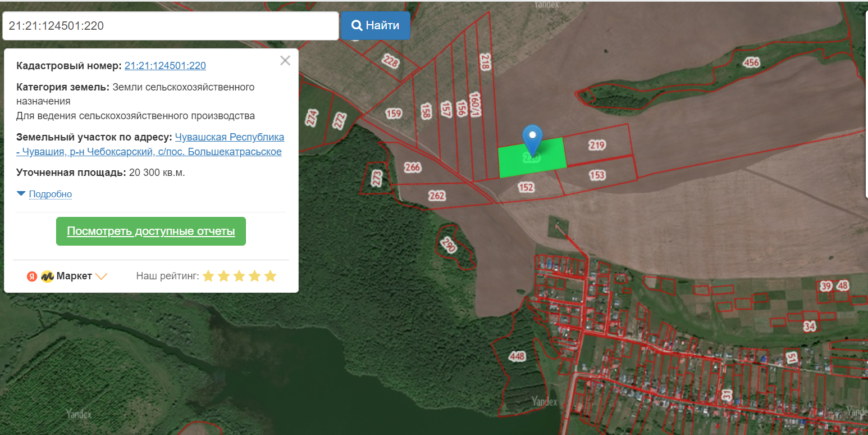
Task: Click the yellow Yandex Market icon
Action: click(47, 277)
